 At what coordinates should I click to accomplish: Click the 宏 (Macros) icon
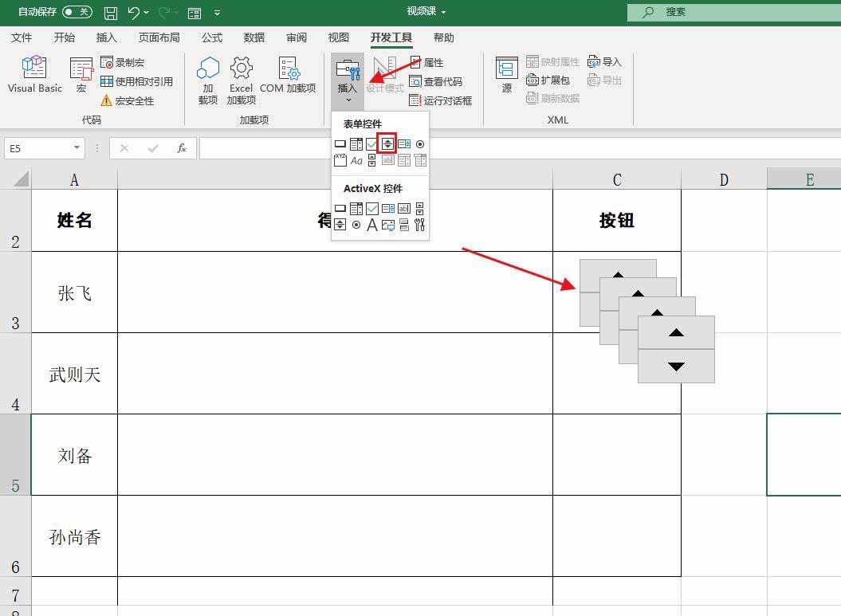click(x=81, y=76)
